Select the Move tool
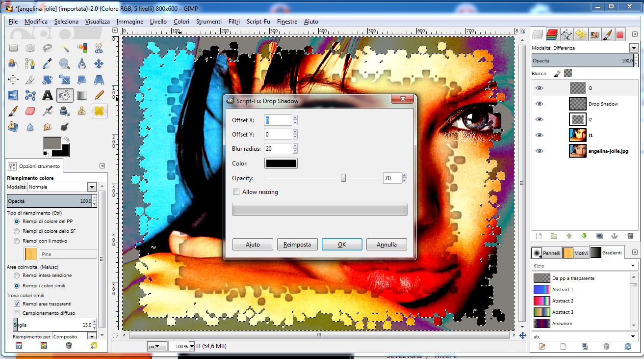Screen dimensions: 644x359 click(99, 63)
